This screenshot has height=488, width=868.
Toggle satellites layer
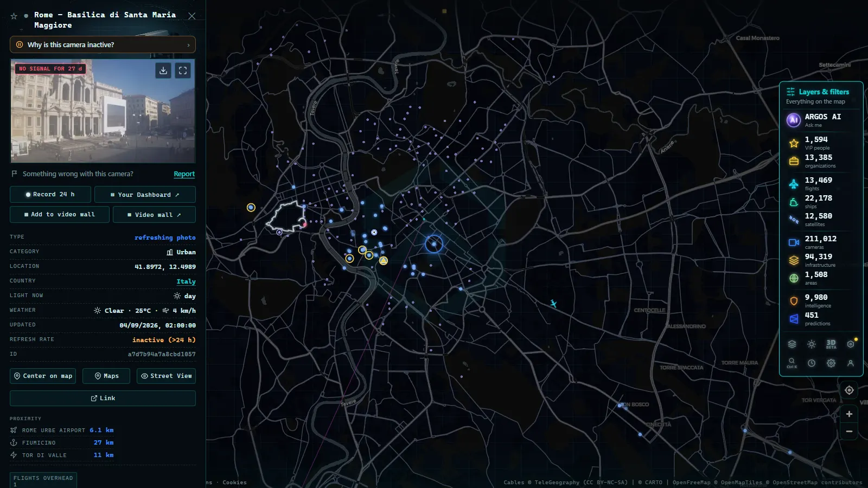click(x=821, y=220)
